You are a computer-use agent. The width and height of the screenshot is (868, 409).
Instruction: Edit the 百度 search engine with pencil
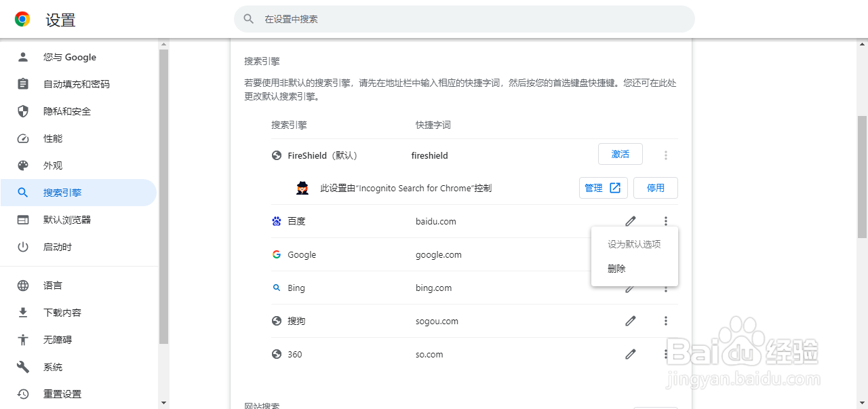(x=631, y=221)
